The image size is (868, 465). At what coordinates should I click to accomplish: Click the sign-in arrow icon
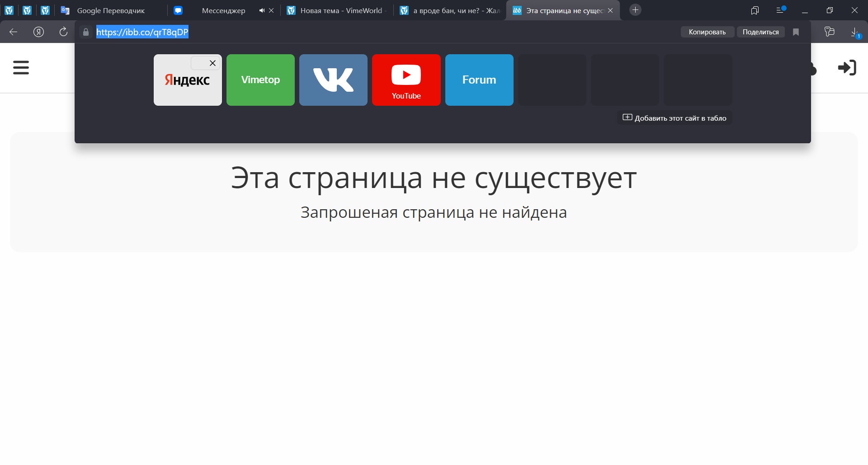[x=847, y=68]
